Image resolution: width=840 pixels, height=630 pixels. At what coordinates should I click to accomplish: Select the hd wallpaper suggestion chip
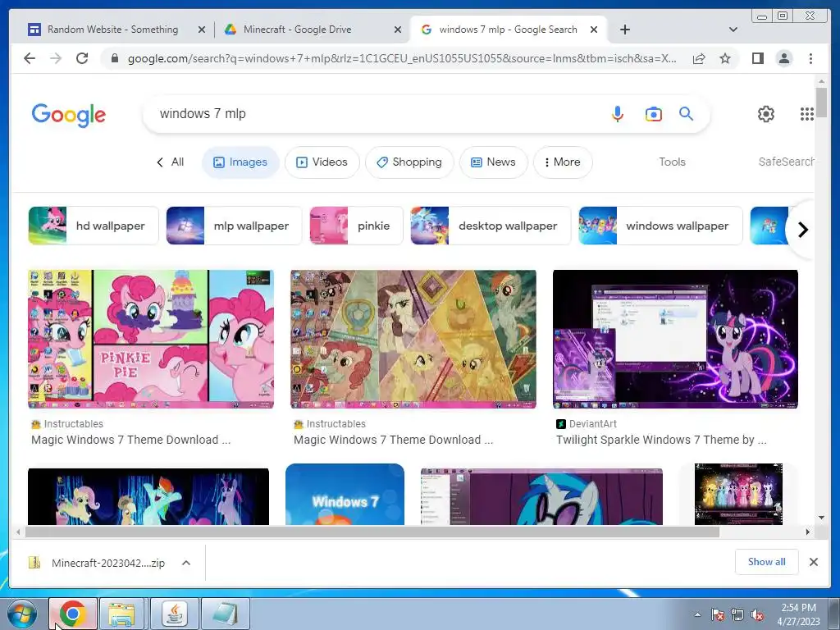click(x=94, y=226)
